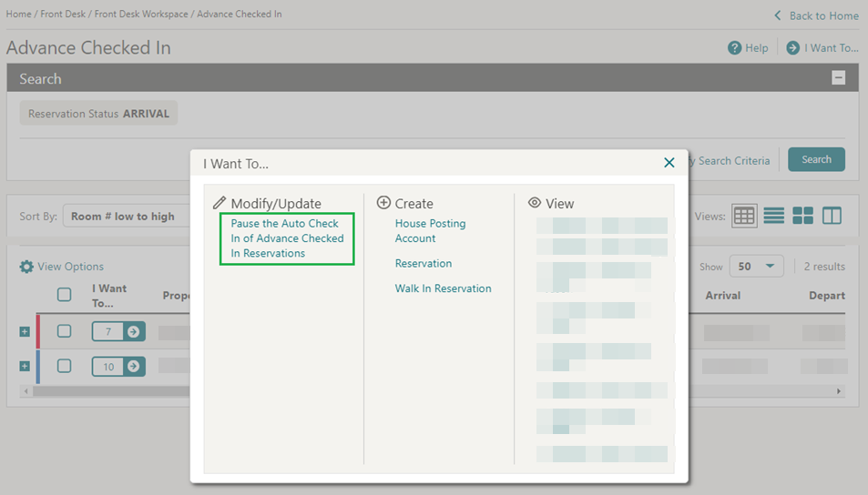Open row action button labeled 10
868x495 pixels.
118,366
